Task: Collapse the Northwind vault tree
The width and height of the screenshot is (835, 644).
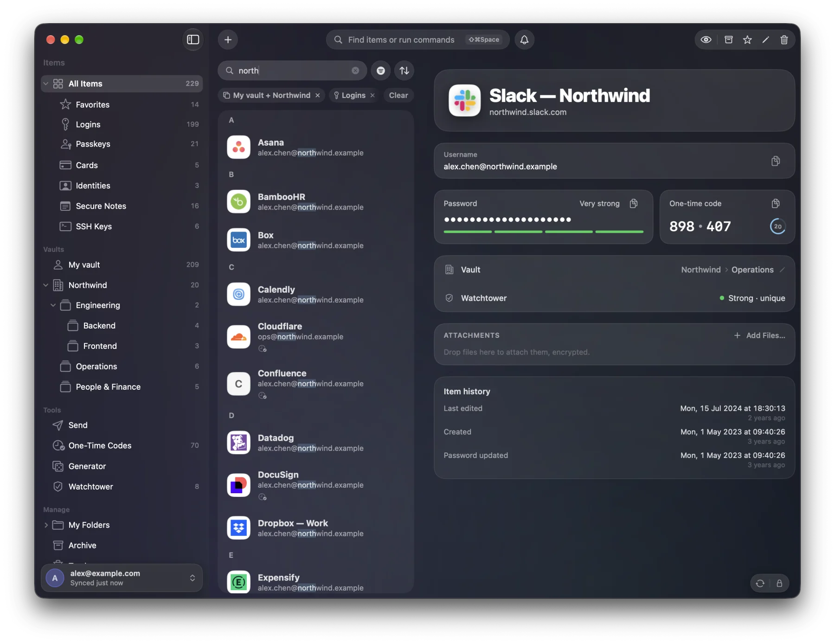Action: pyautogui.click(x=45, y=285)
